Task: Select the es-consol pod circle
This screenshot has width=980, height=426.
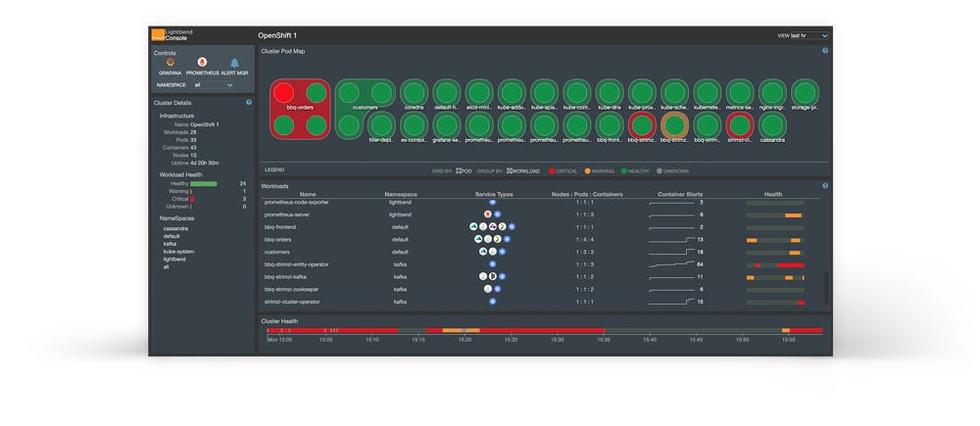Action: (x=414, y=125)
